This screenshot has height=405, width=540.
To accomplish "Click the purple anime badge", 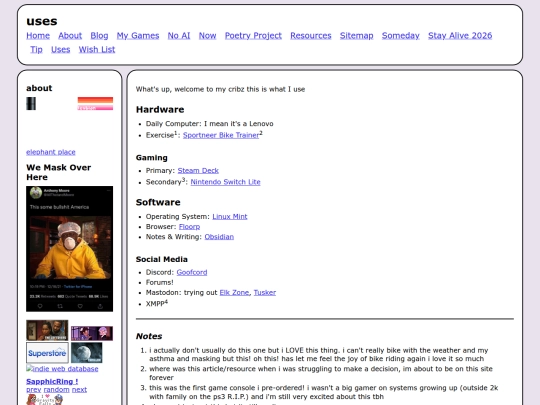I will click(x=92, y=333).
